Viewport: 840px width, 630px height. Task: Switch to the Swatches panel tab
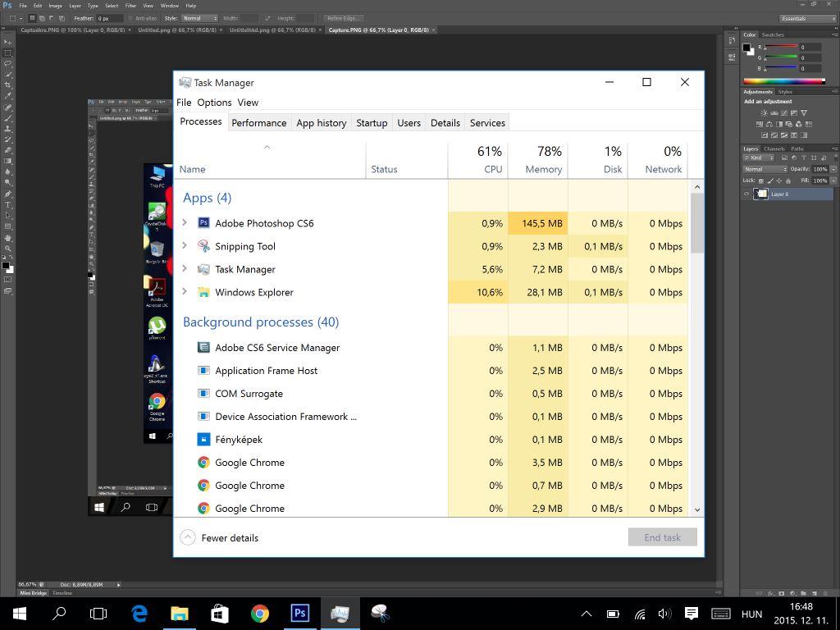click(x=773, y=34)
